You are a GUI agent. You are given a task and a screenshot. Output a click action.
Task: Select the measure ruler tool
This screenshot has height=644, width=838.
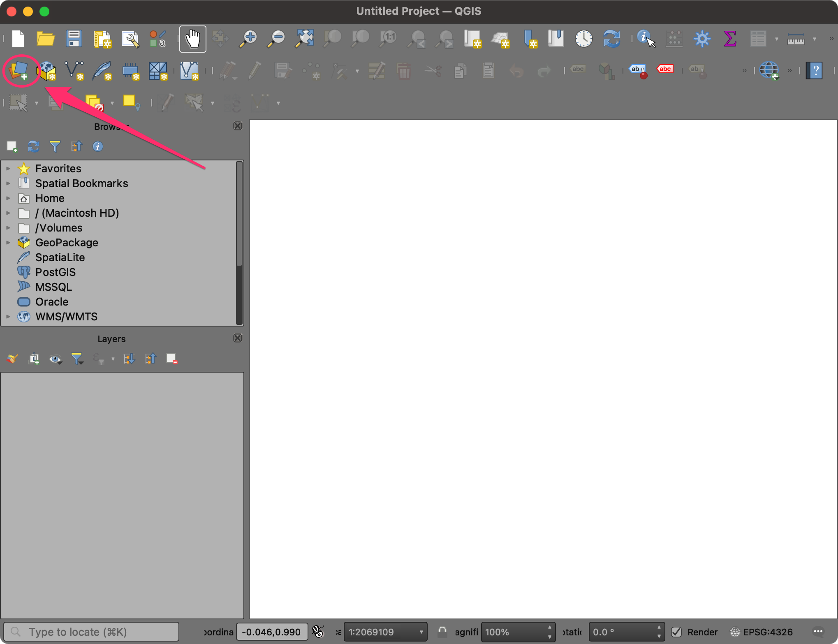click(x=796, y=39)
